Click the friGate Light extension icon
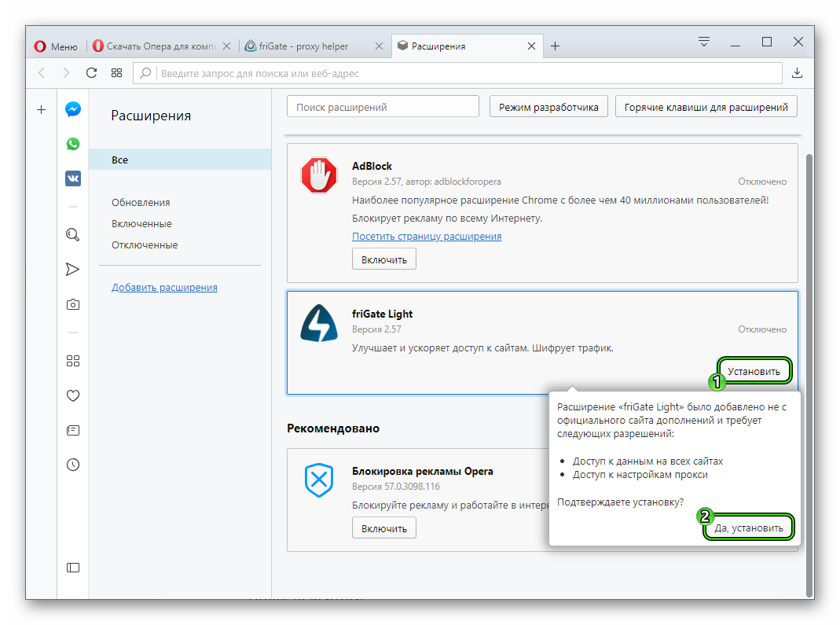Screen dimensions: 840x625 (319, 323)
